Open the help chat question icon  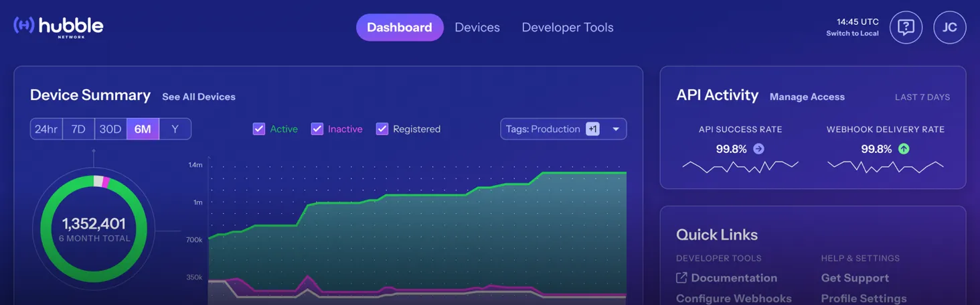(x=906, y=27)
